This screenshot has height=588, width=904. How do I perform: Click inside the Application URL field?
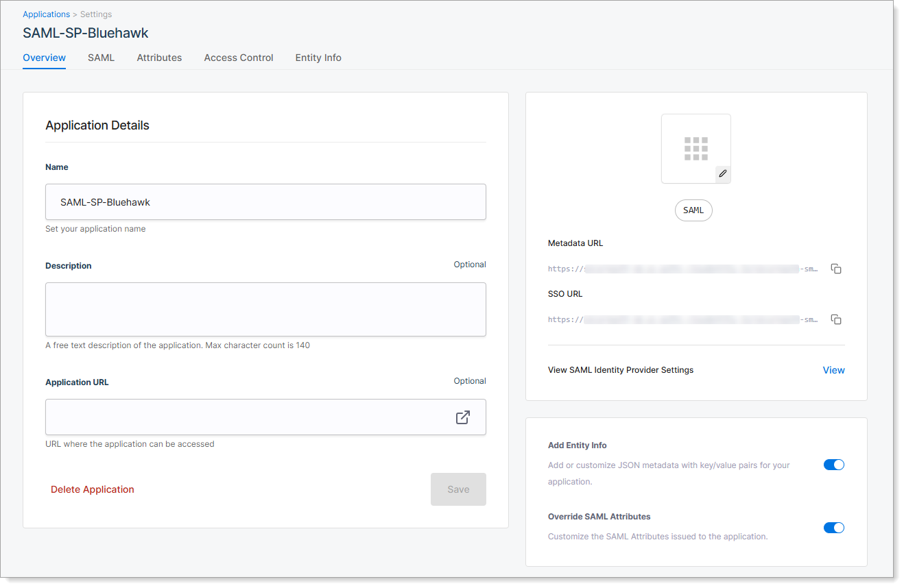click(247, 417)
